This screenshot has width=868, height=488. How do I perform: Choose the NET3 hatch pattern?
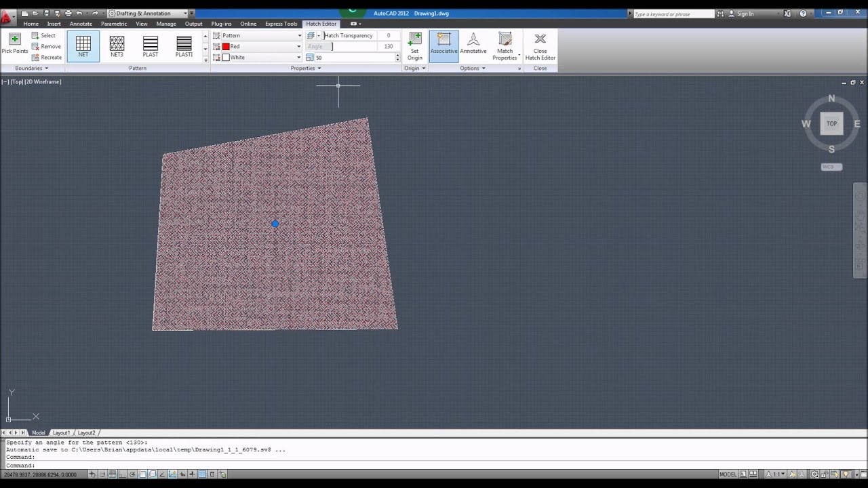pos(117,46)
